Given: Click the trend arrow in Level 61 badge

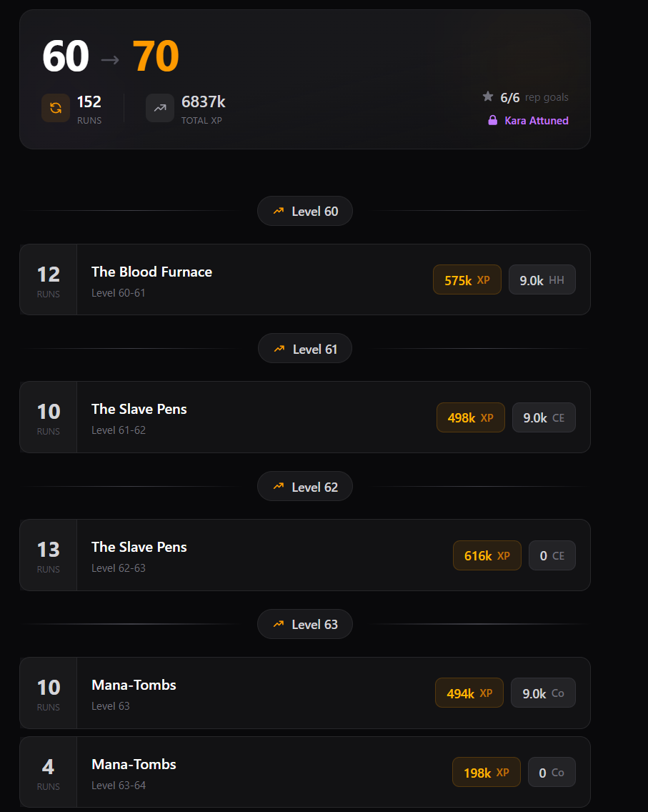Looking at the screenshot, I should (279, 349).
